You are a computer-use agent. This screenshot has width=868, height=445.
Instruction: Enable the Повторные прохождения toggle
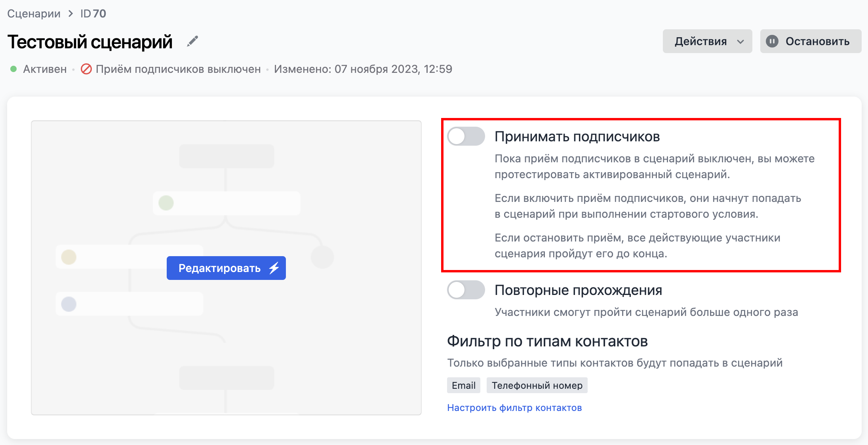coord(466,290)
